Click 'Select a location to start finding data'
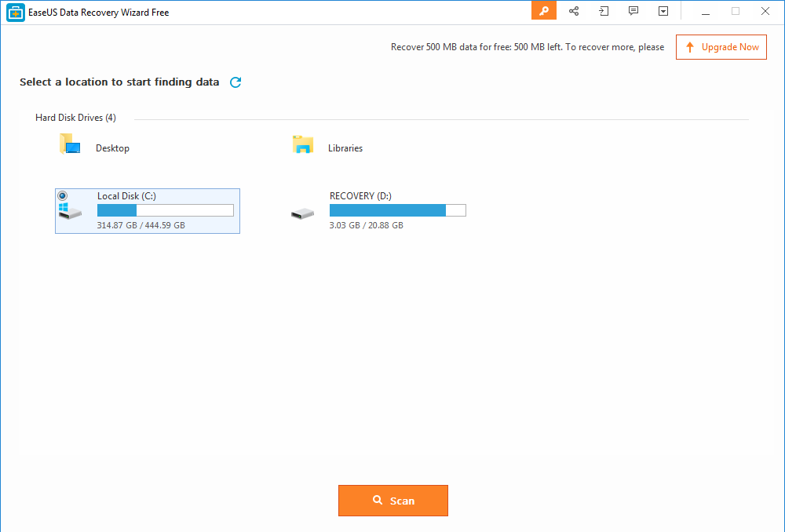 (x=119, y=82)
